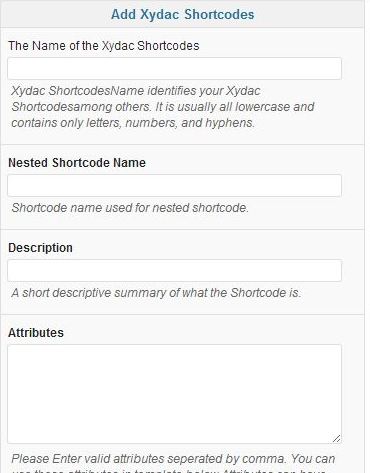Click the Description label
The image size is (370, 473).
(40, 248)
